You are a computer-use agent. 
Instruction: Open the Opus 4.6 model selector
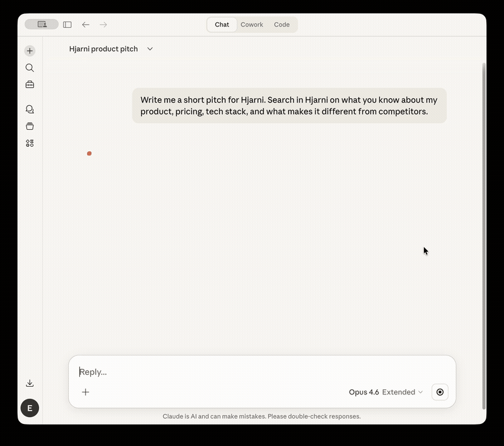coord(364,392)
